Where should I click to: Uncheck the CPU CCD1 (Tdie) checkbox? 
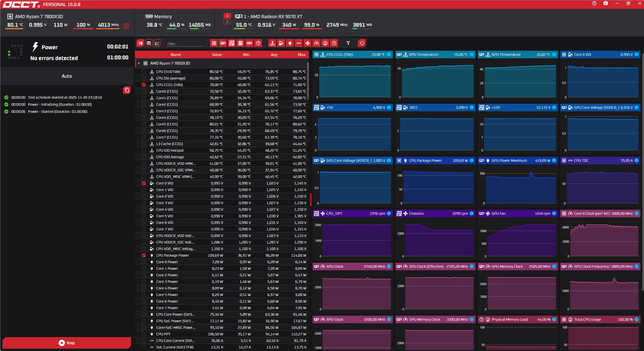click(144, 85)
